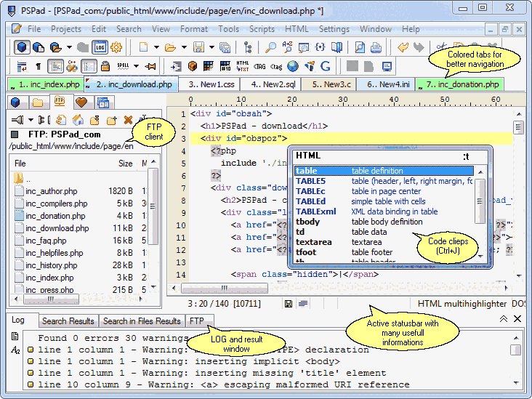Click the LOG window toolbar icon
The width and height of the screenshot is (532, 399).
99,47
